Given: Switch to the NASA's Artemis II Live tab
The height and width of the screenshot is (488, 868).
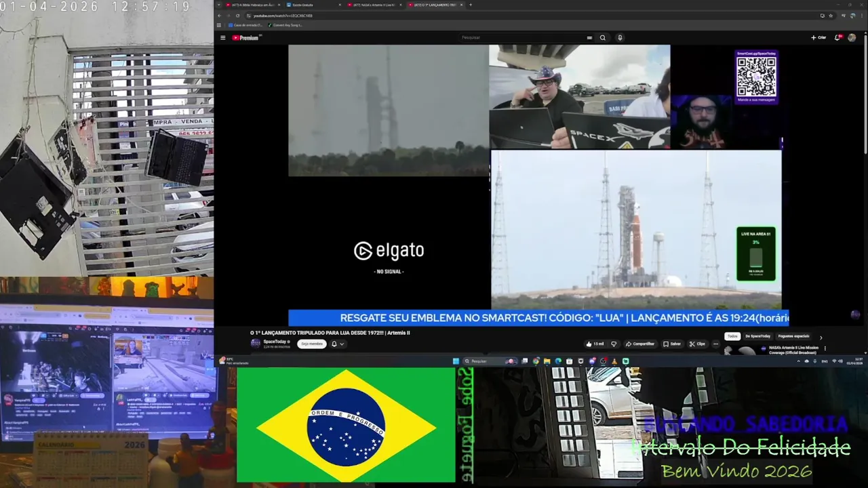Looking at the screenshot, I should coord(374,5).
